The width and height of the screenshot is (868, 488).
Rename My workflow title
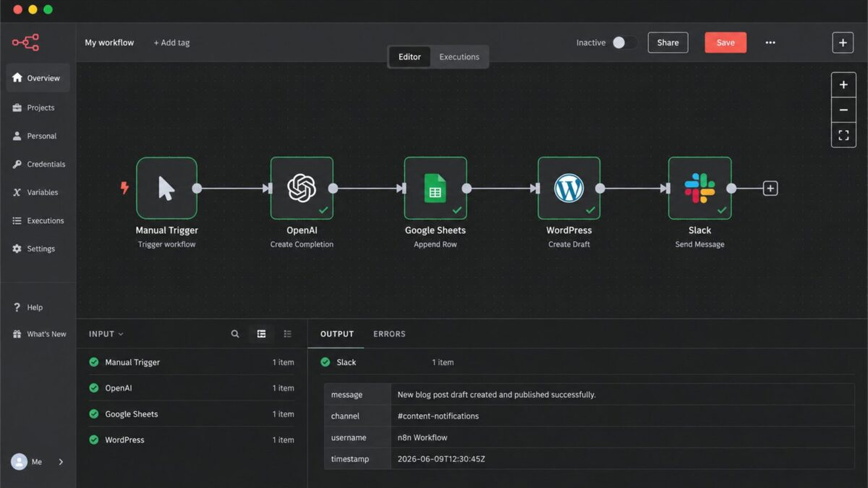click(109, 42)
